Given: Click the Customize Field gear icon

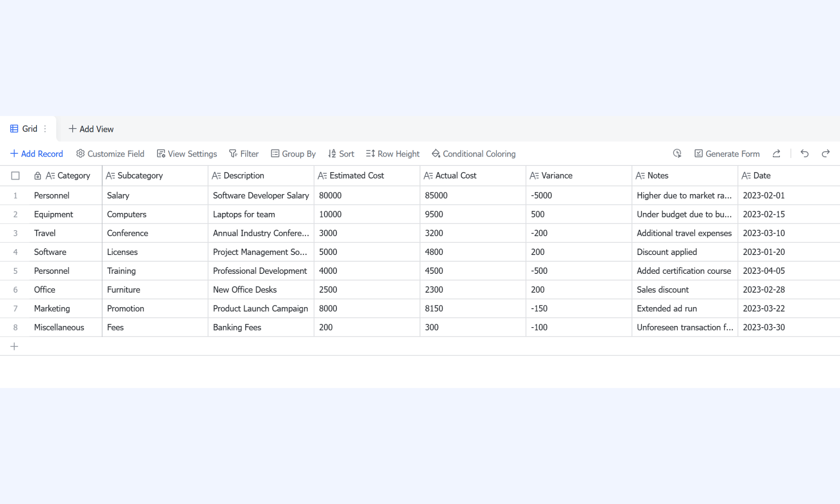Looking at the screenshot, I should (80, 153).
